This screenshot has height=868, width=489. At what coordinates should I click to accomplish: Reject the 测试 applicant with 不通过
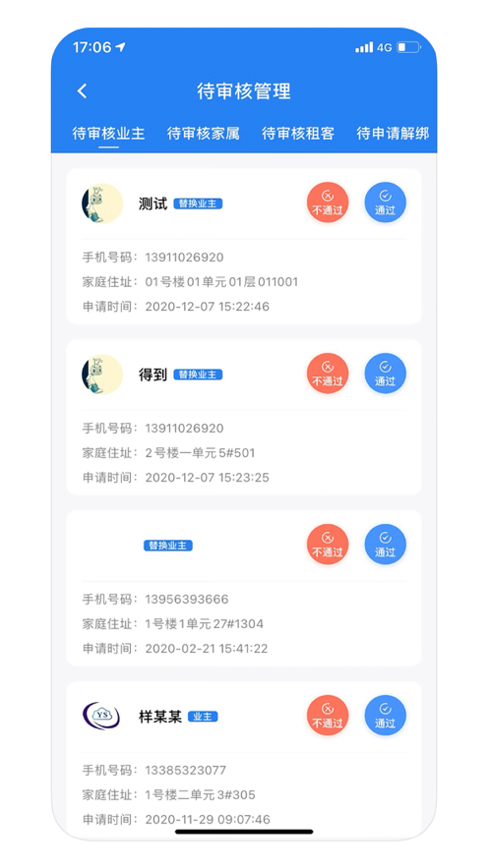tap(328, 203)
